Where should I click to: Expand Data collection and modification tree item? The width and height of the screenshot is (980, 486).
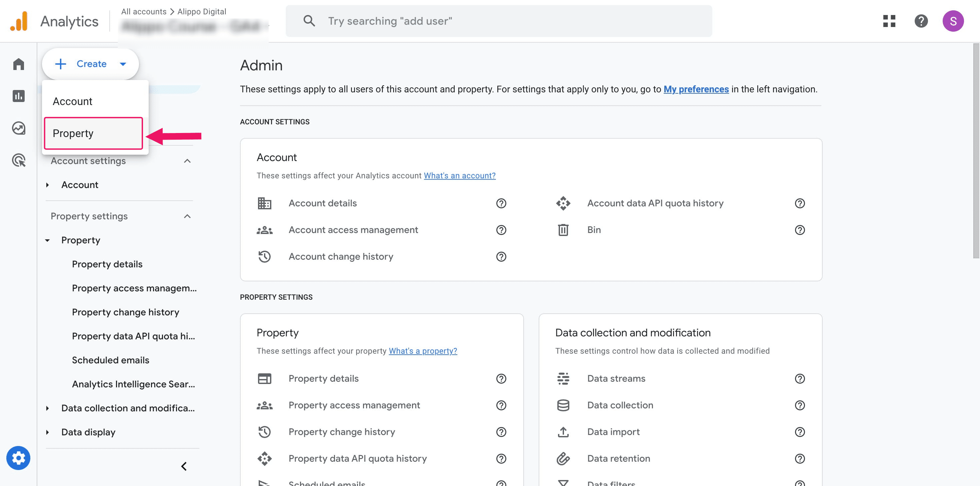48,408
